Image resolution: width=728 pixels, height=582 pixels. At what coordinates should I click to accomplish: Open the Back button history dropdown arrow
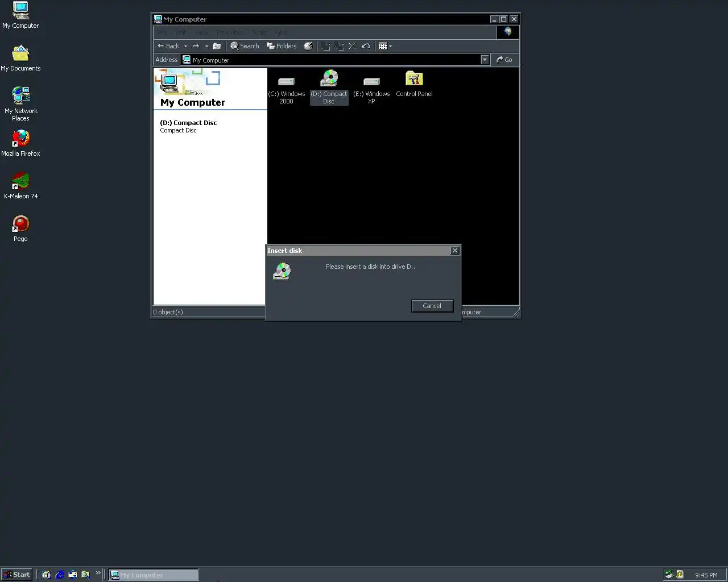coord(185,46)
